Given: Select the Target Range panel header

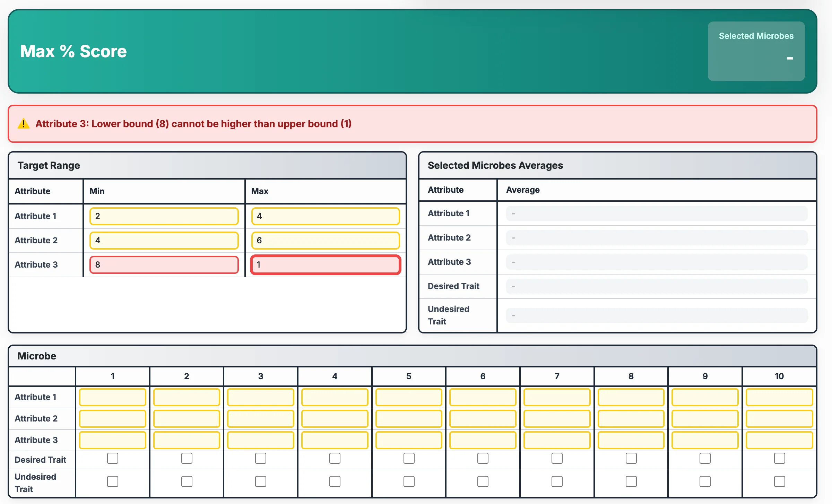Looking at the screenshot, I should coord(49,165).
